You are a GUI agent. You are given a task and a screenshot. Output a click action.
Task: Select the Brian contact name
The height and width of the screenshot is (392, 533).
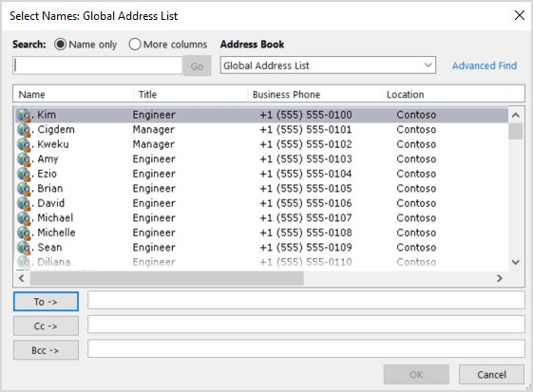point(50,188)
